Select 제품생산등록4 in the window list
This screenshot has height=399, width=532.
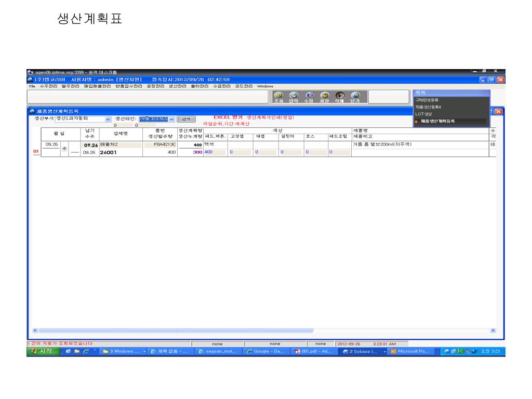tap(428, 107)
